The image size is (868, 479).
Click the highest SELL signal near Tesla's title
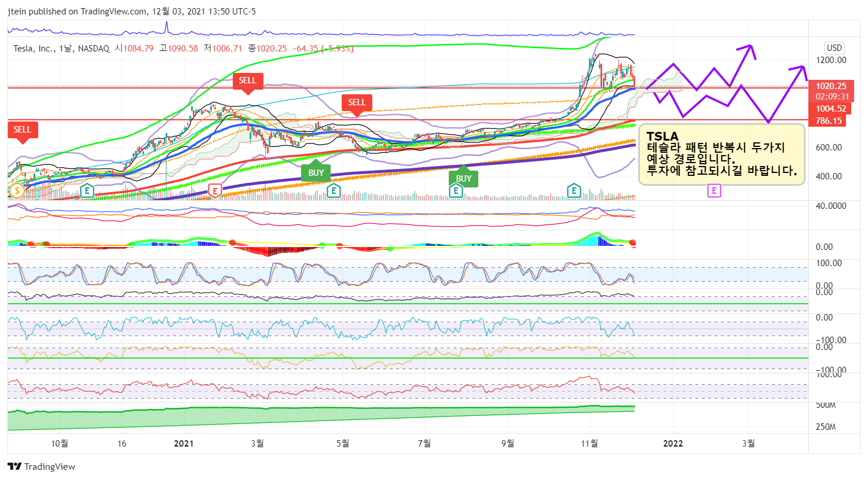point(247,82)
